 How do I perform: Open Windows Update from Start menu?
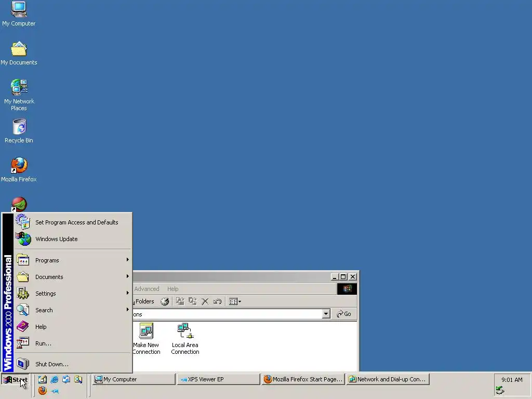click(72, 239)
